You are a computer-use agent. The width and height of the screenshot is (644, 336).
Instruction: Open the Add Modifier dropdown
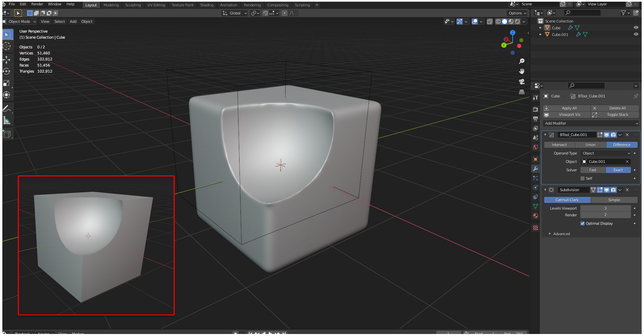click(591, 123)
